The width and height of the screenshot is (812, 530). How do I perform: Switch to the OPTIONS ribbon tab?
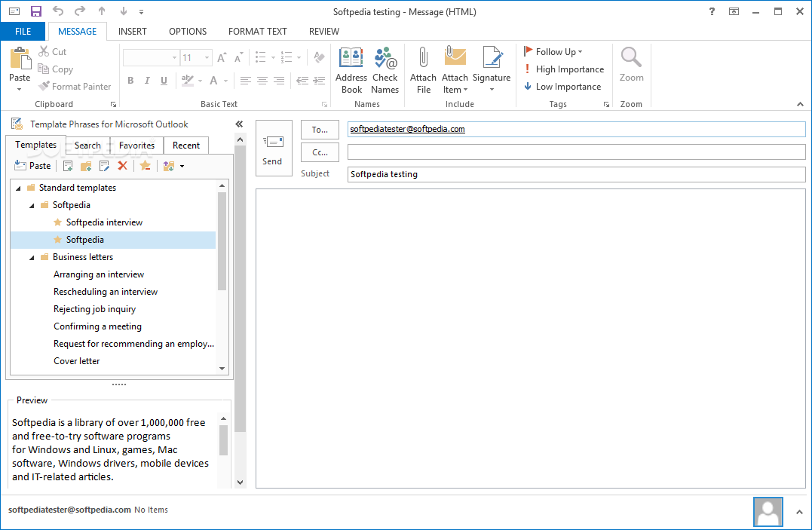(188, 31)
